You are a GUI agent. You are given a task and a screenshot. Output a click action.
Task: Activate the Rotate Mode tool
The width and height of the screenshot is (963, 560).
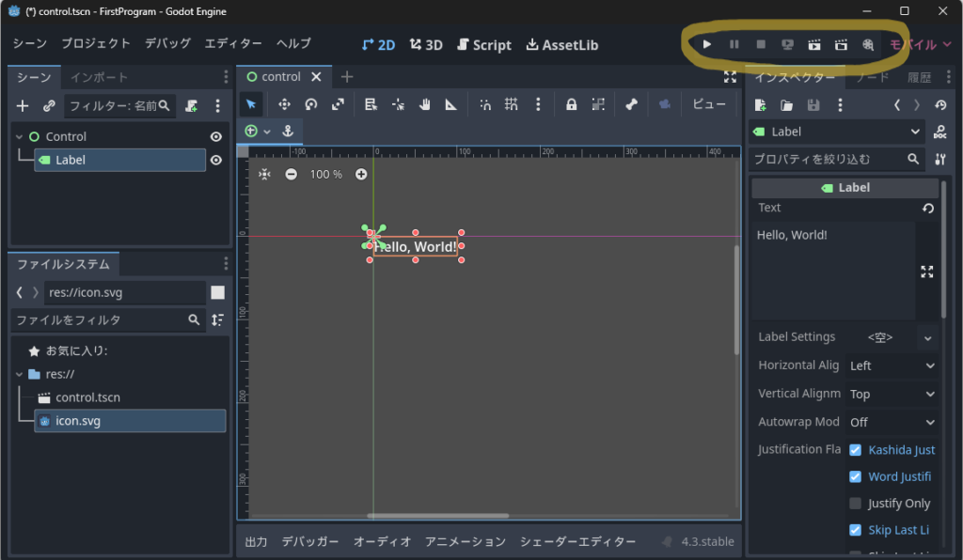(311, 104)
